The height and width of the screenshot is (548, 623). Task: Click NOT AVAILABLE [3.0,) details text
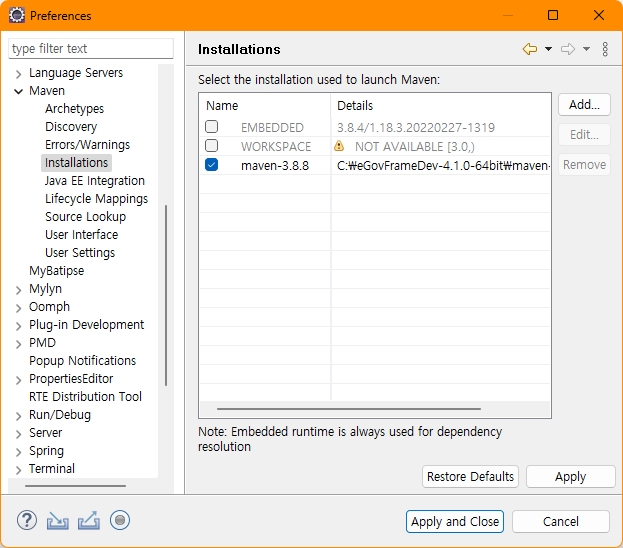coord(415,147)
